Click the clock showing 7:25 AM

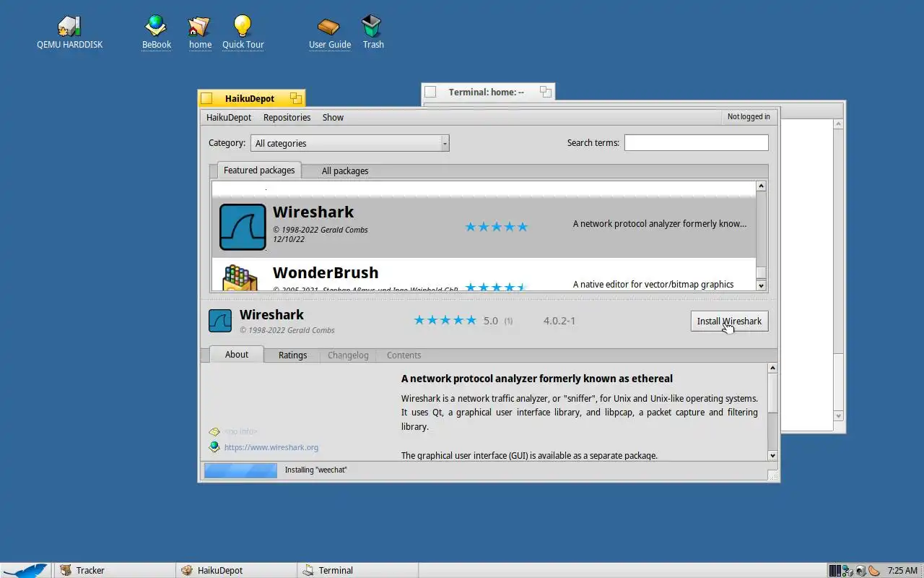[902, 571]
